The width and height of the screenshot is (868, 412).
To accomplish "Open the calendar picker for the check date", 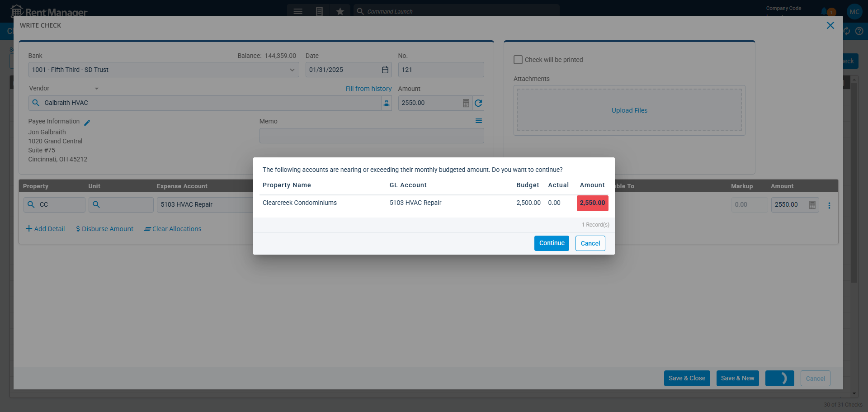I will [x=385, y=70].
